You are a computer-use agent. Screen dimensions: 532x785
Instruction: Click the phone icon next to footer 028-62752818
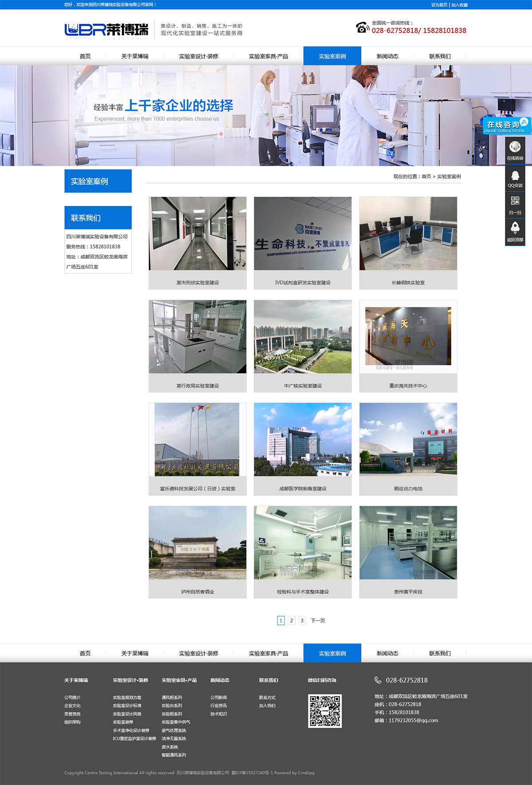pos(378,680)
